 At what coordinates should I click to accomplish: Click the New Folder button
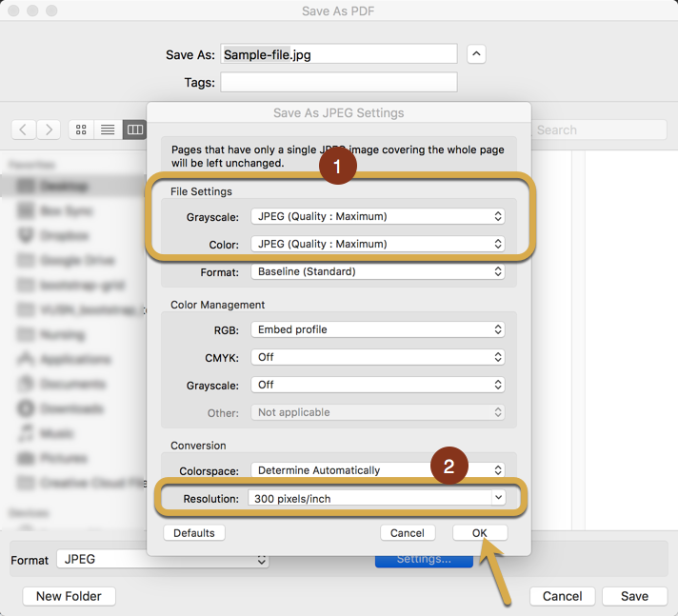[70, 596]
